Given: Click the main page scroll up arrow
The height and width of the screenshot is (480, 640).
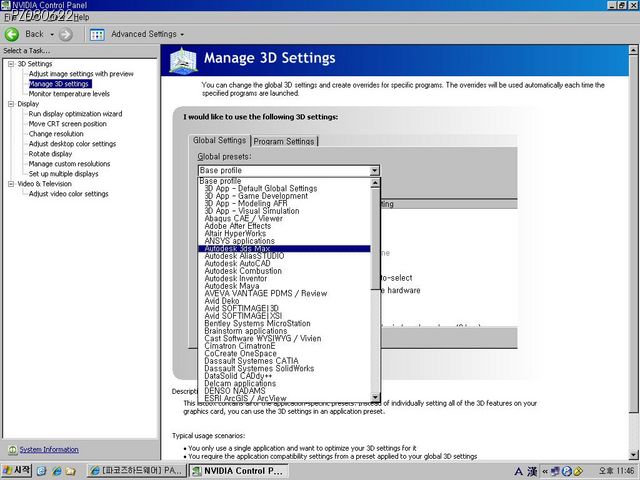Looking at the screenshot, I should point(633,50).
